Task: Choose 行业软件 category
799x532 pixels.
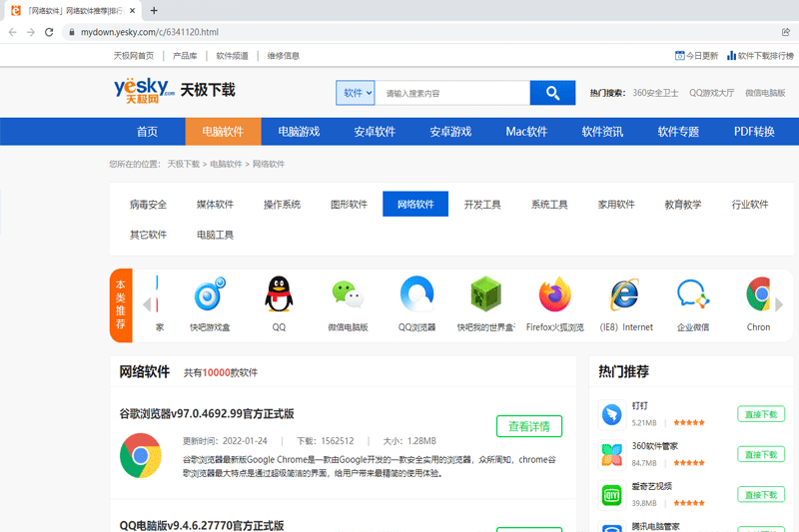Action: click(x=750, y=205)
